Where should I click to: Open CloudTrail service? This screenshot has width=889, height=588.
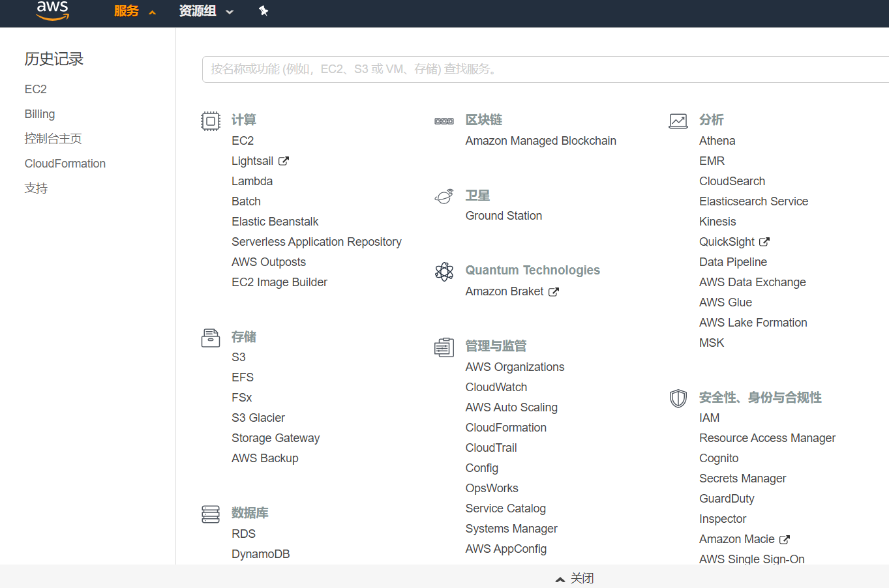click(491, 448)
